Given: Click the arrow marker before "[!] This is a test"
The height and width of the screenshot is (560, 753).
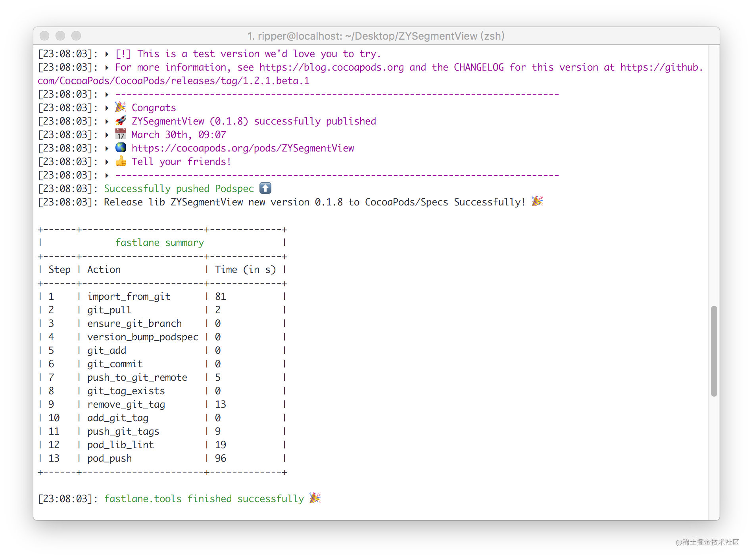Looking at the screenshot, I should click(107, 54).
